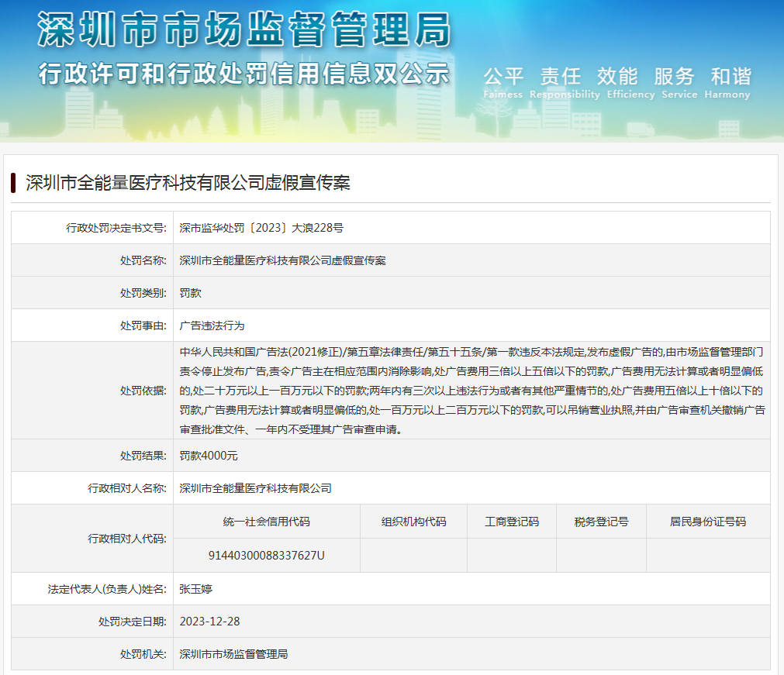Select the legal representative name 张玉婷
784x675 pixels.
click(x=195, y=589)
